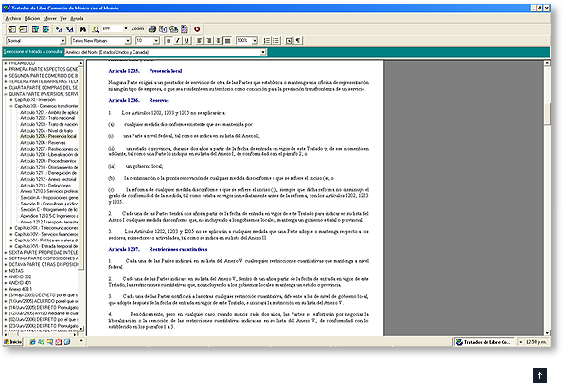
Task: Click the Inicio start button
Action: (x=12, y=342)
